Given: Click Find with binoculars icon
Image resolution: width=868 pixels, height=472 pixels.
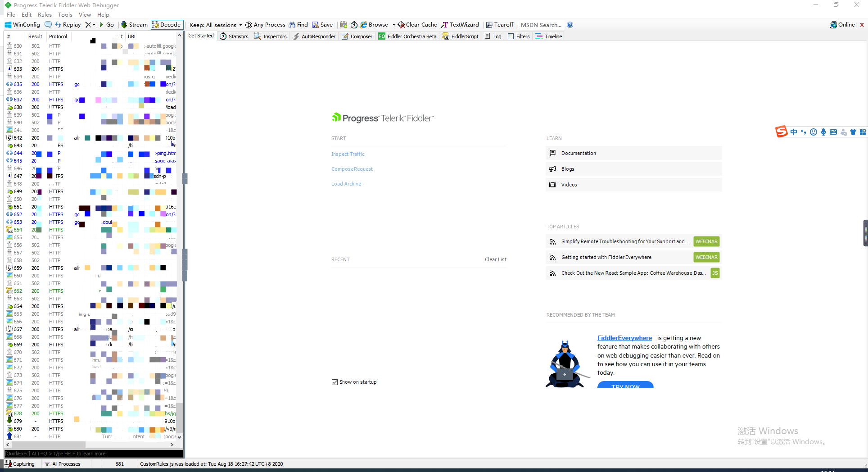Looking at the screenshot, I should pos(298,25).
